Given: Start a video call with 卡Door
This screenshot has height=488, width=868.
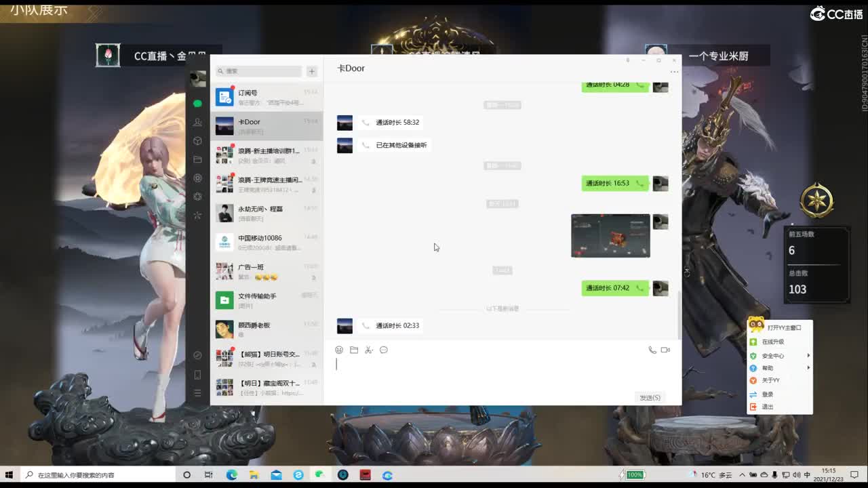Looking at the screenshot, I should (x=666, y=350).
